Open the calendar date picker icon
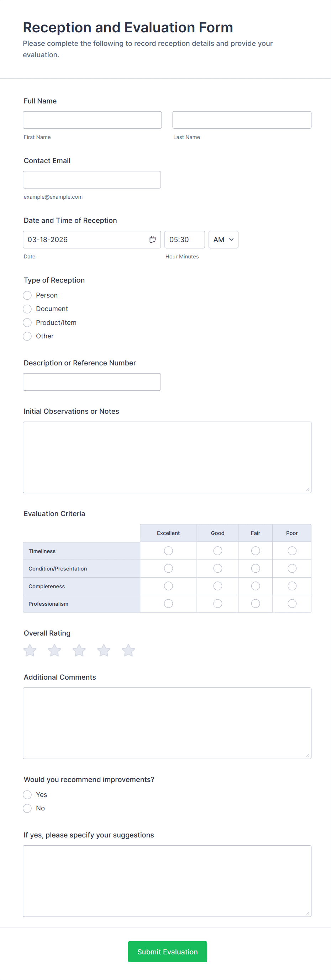Image resolution: width=331 pixels, height=980 pixels. pyautogui.click(x=152, y=240)
